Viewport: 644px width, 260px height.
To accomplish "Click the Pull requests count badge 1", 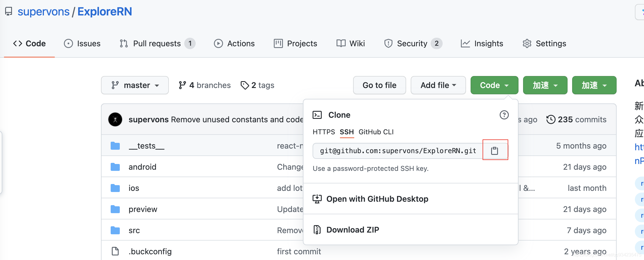I will pyautogui.click(x=190, y=43).
